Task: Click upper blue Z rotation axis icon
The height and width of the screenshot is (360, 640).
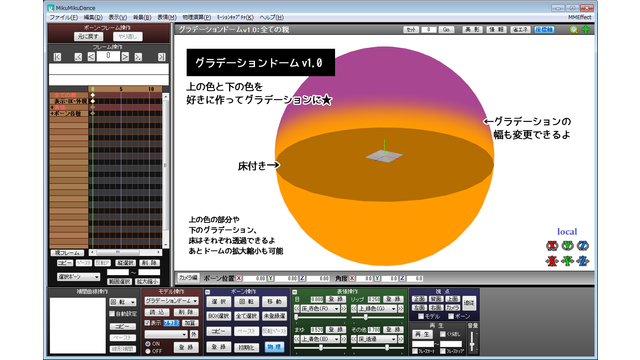Action: (x=583, y=245)
